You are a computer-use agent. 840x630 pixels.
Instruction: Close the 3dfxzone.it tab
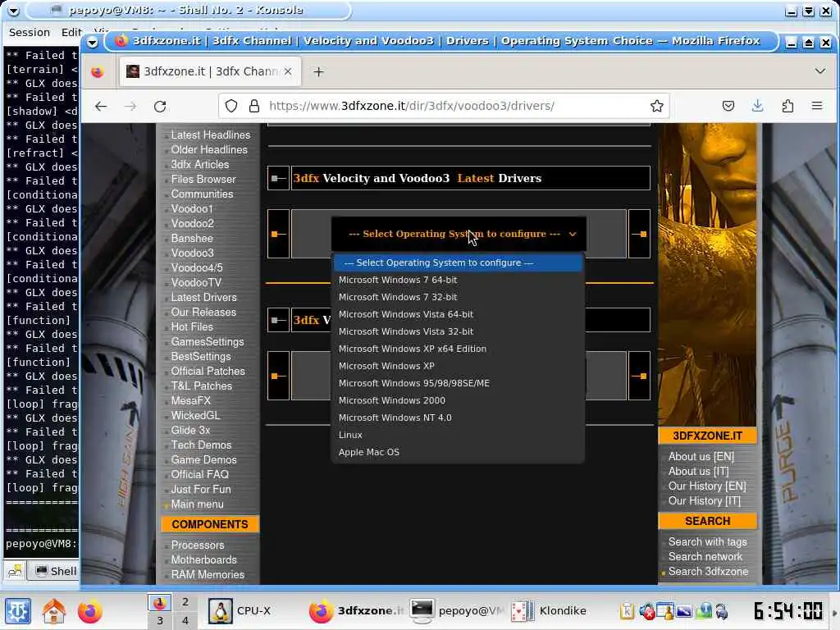tap(288, 71)
